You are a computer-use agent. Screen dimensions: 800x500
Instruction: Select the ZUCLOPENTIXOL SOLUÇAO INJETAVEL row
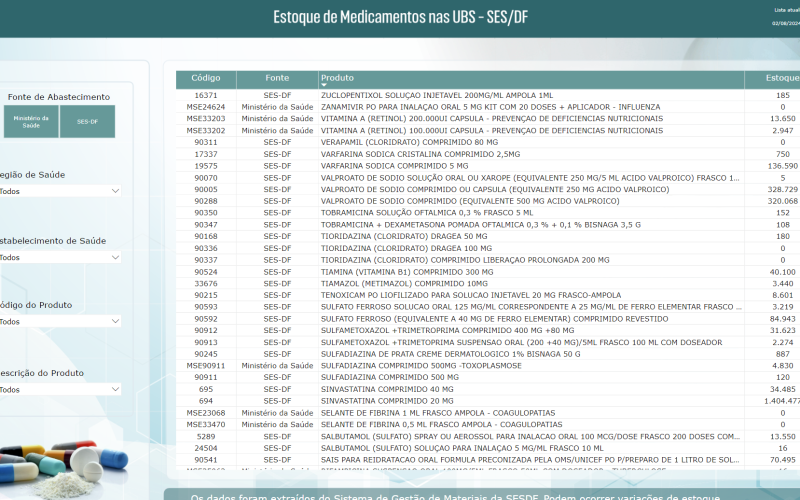coord(488,95)
